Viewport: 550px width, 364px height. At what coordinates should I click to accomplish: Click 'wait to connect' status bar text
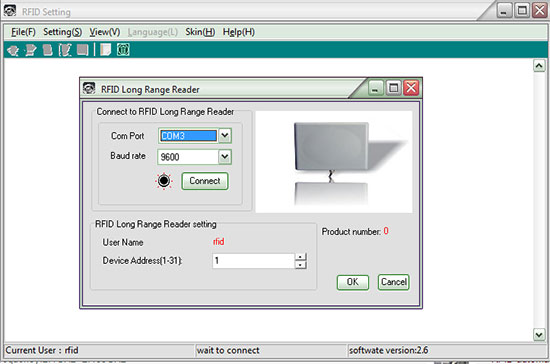click(x=228, y=350)
